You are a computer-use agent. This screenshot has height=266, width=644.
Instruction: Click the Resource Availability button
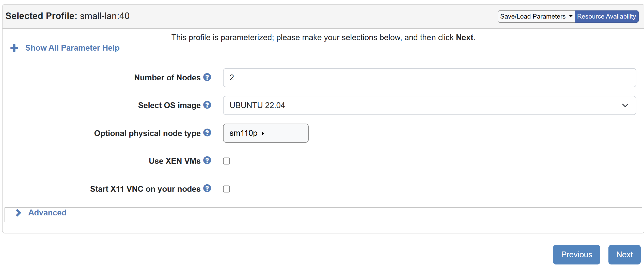606,17
